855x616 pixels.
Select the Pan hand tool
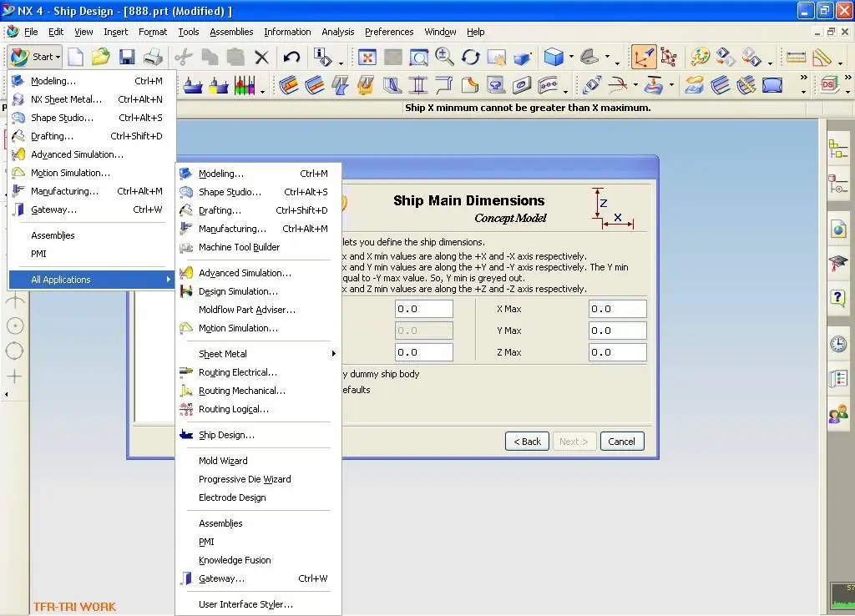[x=496, y=57]
